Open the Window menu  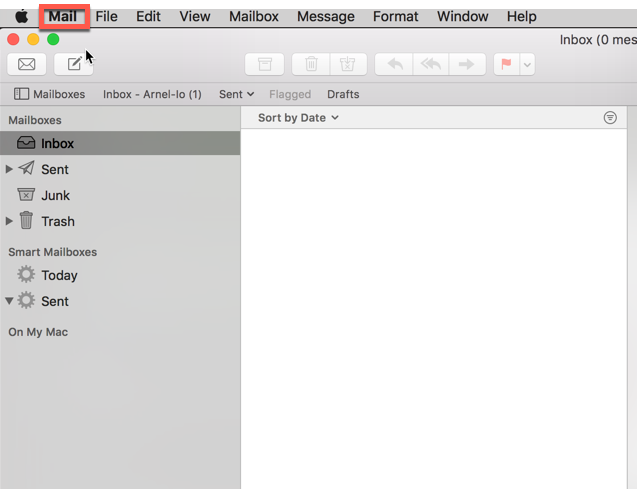[463, 17]
